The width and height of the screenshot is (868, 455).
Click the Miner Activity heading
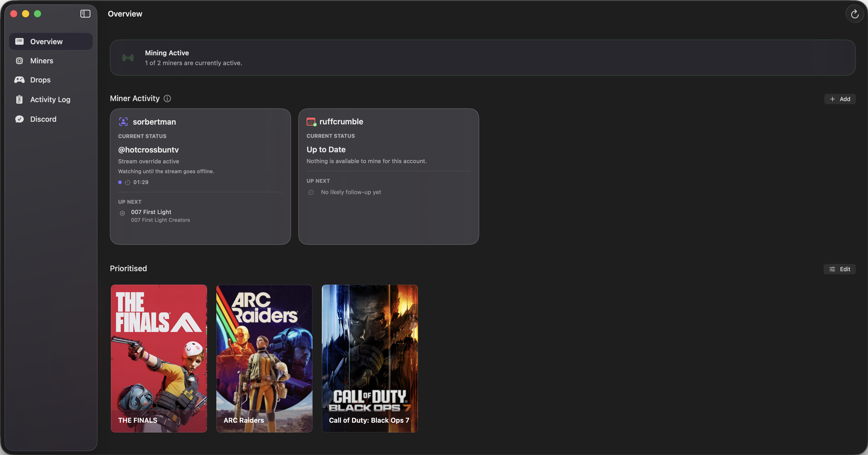[135, 98]
